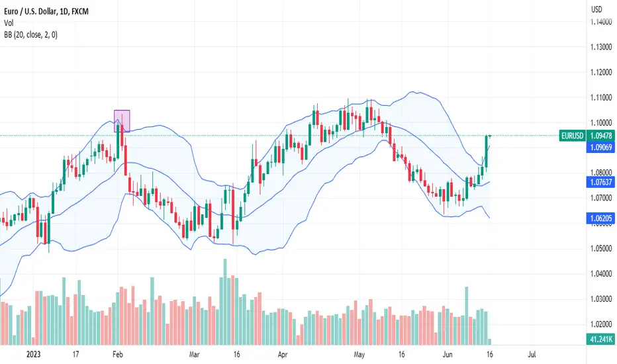
Task: Click the Feb label on time axis
Action: (x=118, y=355)
